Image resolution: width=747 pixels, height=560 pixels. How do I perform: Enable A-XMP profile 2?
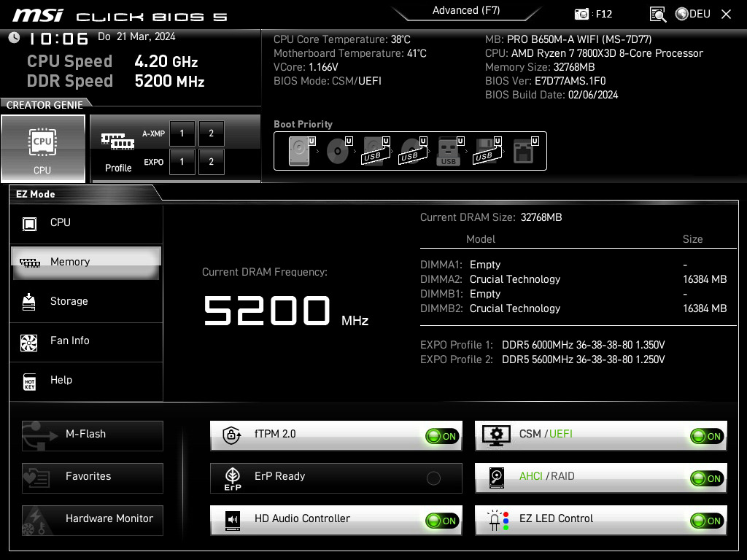[211, 133]
